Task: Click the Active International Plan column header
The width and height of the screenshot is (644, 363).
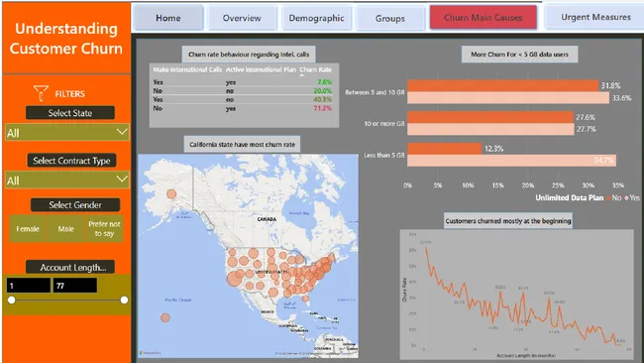Action: (x=261, y=69)
